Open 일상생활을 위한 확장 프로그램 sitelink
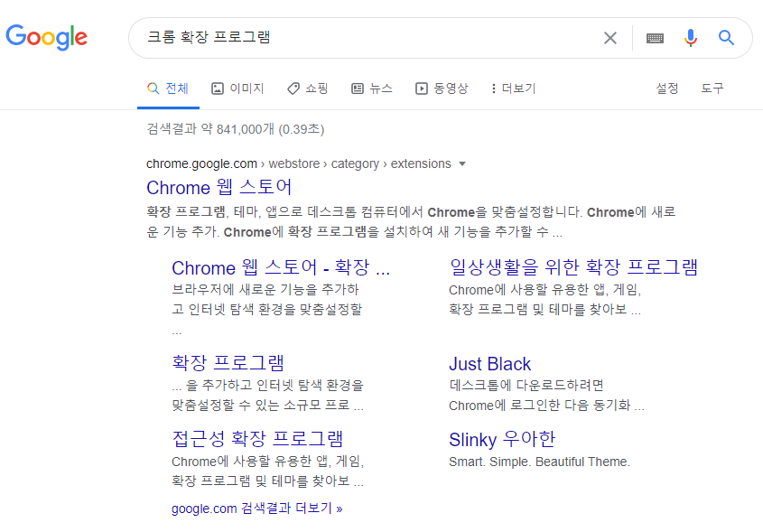Screen dimensions: 763x532 [573, 266]
